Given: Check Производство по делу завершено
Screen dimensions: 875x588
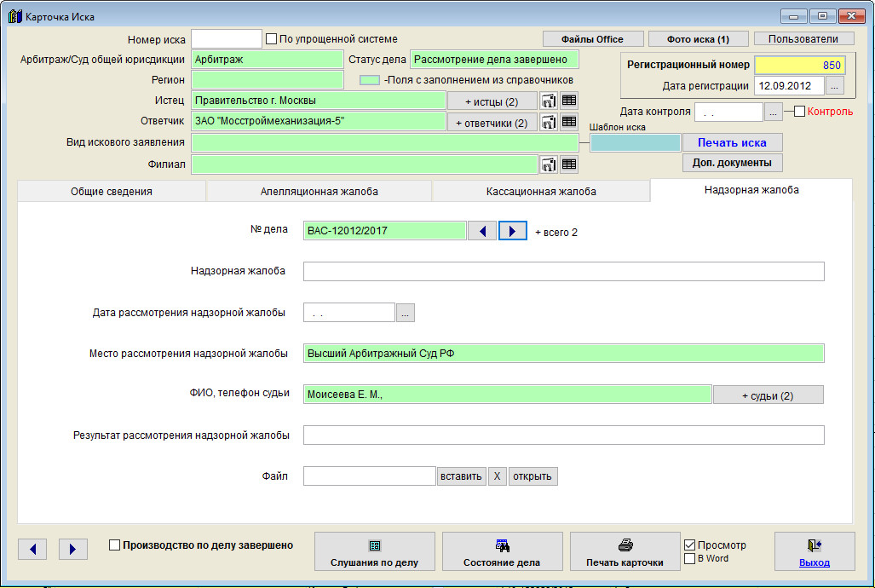Looking at the screenshot, I should (115, 545).
